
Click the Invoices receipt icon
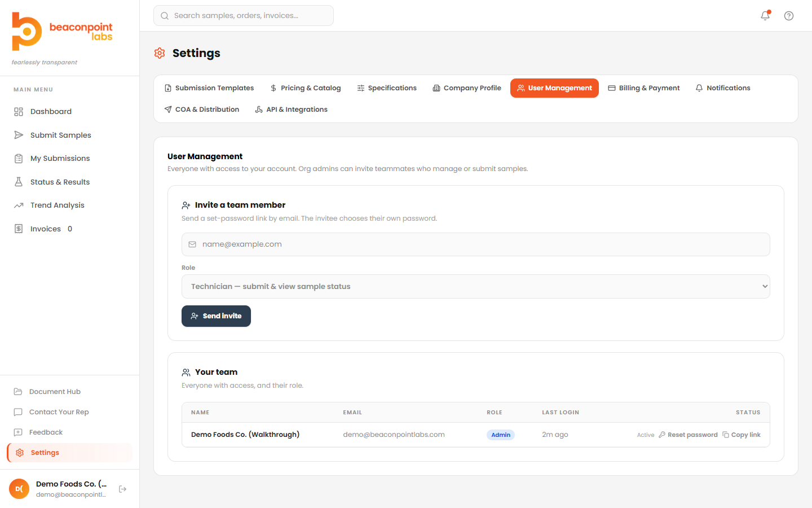[19, 229]
